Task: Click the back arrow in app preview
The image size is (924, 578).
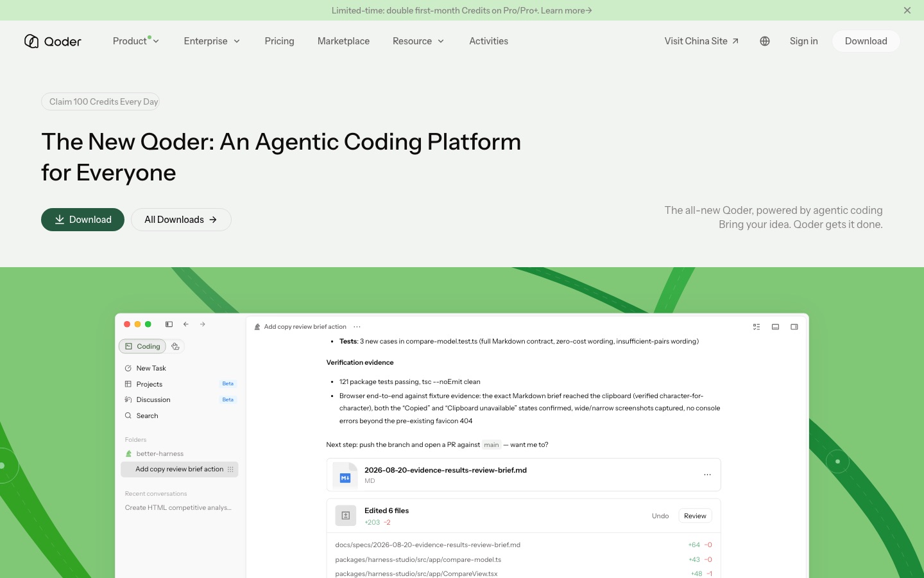Action: click(x=185, y=324)
